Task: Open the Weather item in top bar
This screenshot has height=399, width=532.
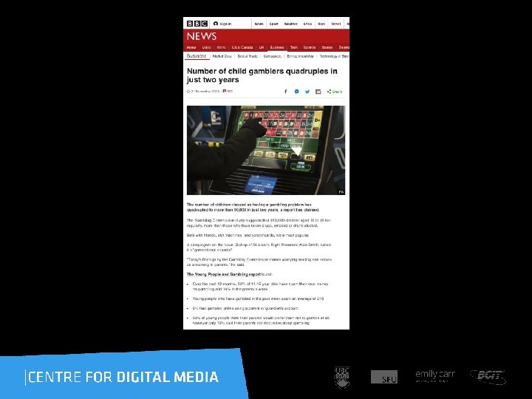Action: pyautogui.click(x=290, y=24)
